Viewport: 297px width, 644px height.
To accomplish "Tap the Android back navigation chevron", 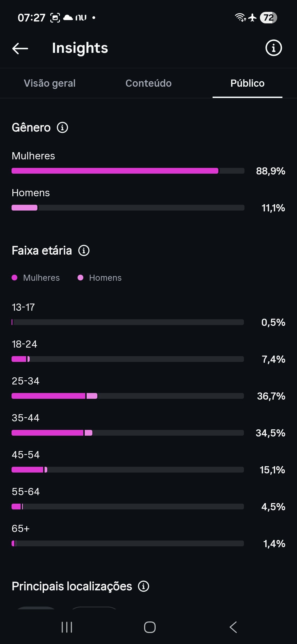I will tap(233, 627).
